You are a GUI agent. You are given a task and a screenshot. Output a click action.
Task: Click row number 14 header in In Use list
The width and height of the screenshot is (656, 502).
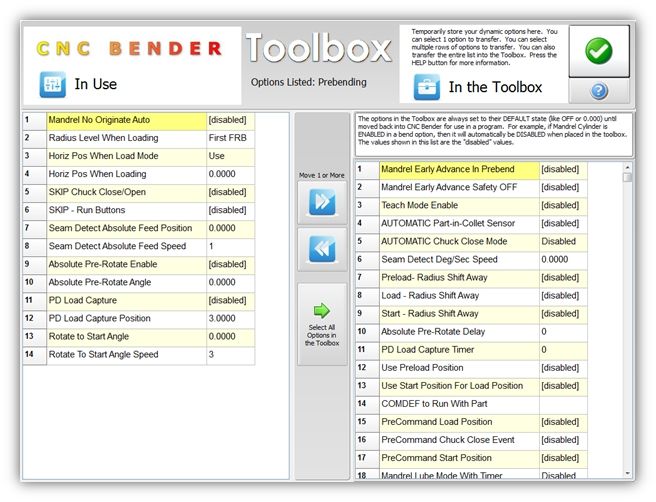pyautogui.click(x=34, y=354)
